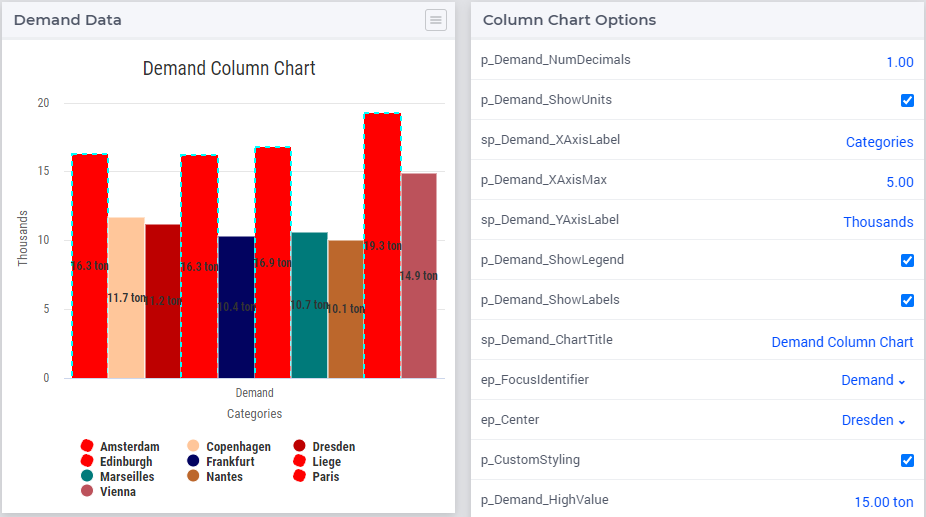Select the navy Frankfurt bar in chart
This screenshot has width=926, height=517.
(236, 307)
